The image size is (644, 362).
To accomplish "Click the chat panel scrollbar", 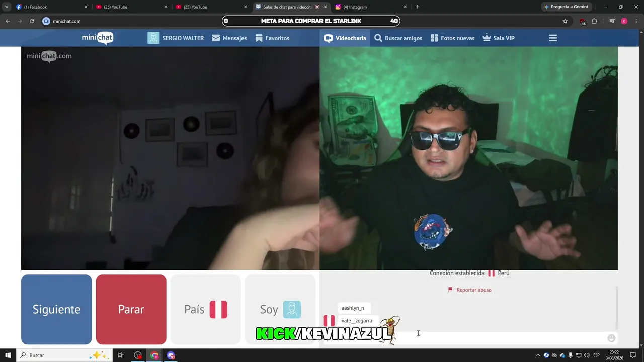I will pos(616,308).
